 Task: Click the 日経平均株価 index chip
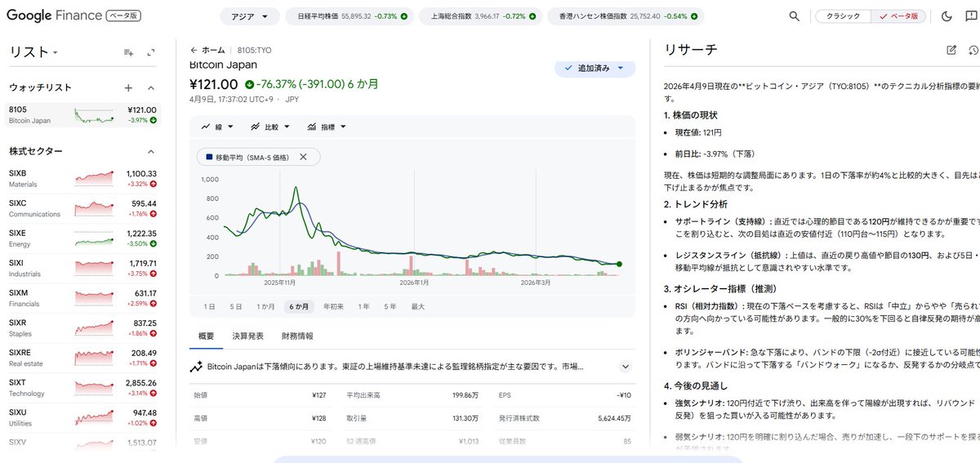tap(350, 16)
